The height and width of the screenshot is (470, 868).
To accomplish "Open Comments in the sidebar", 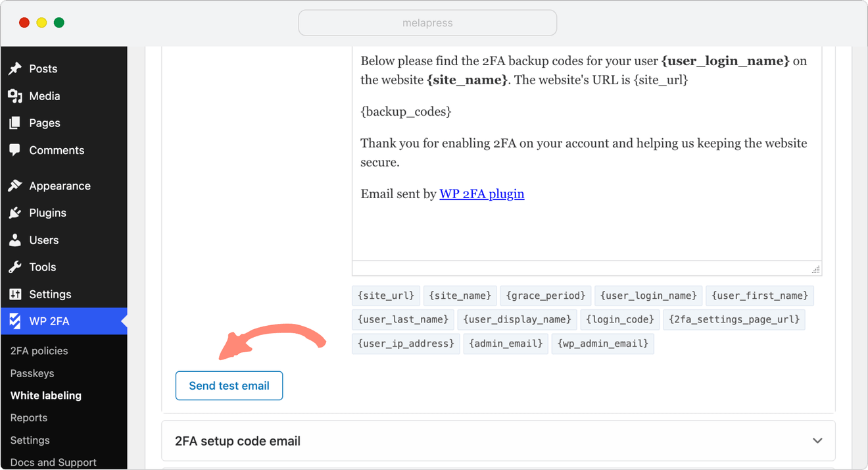I will tap(64, 150).
